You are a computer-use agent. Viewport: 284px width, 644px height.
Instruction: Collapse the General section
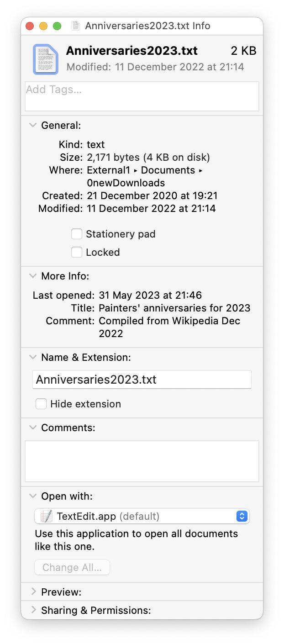pos(33,125)
